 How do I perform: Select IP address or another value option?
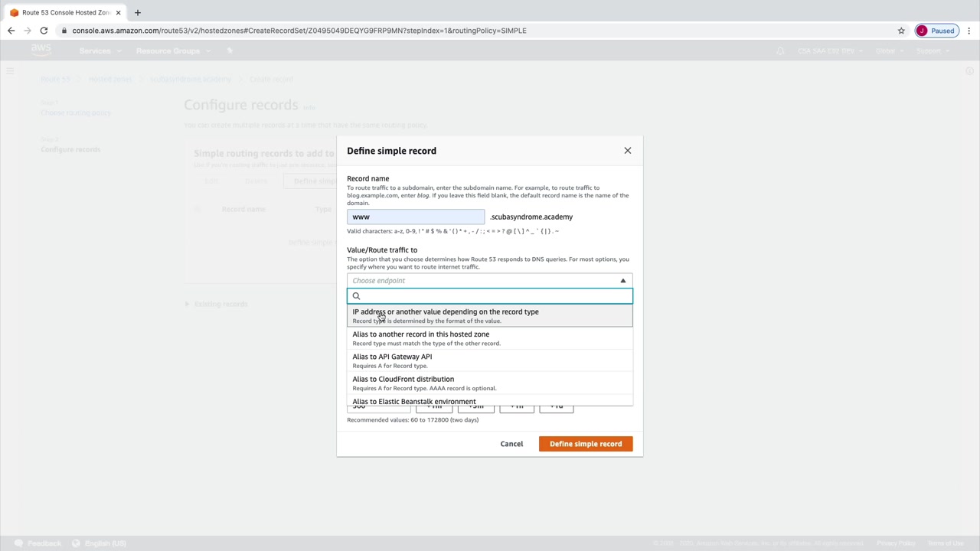tap(490, 315)
